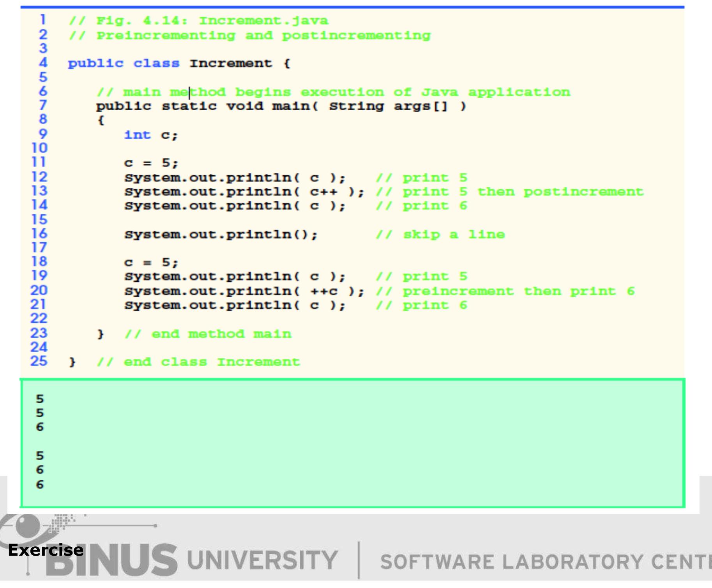712x588 pixels.
Task: Click the 'skip a line' comment
Action: [440, 235]
